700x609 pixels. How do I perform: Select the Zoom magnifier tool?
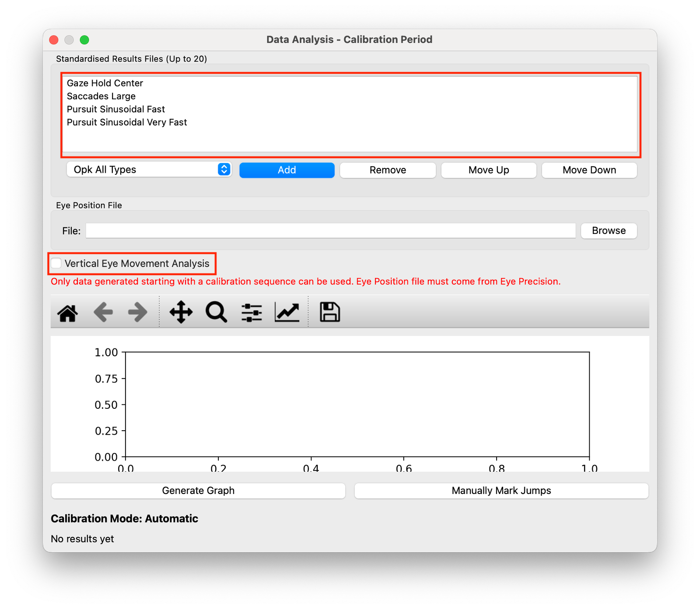(216, 313)
